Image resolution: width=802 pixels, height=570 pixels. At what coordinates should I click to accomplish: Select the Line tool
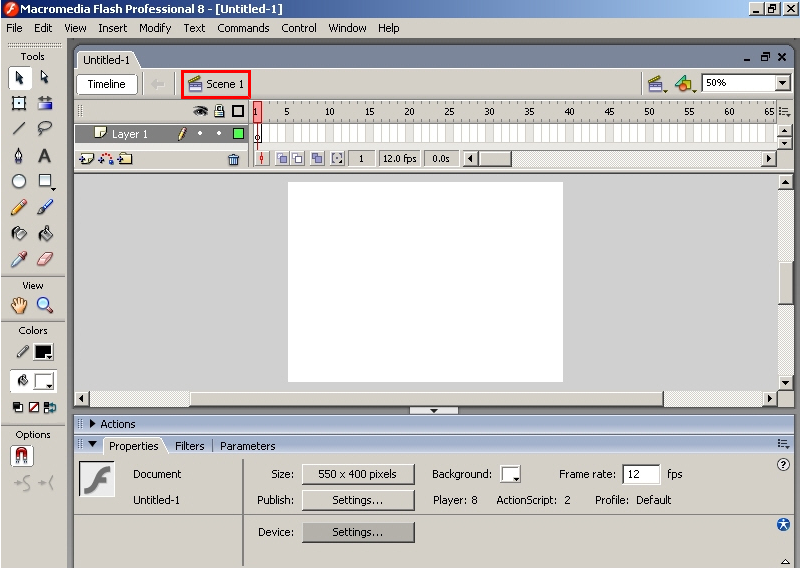tap(19, 128)
